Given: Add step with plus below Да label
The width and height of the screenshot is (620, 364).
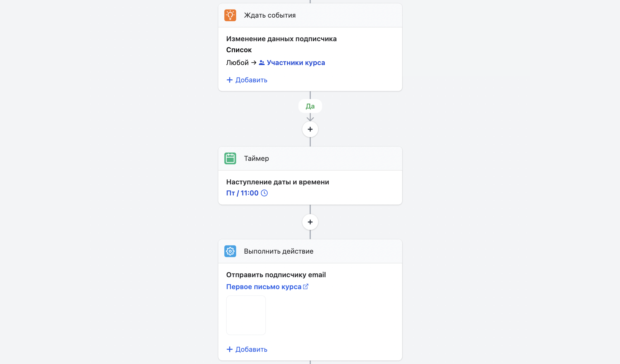Looking at the screenshot, I should point(310,129).
